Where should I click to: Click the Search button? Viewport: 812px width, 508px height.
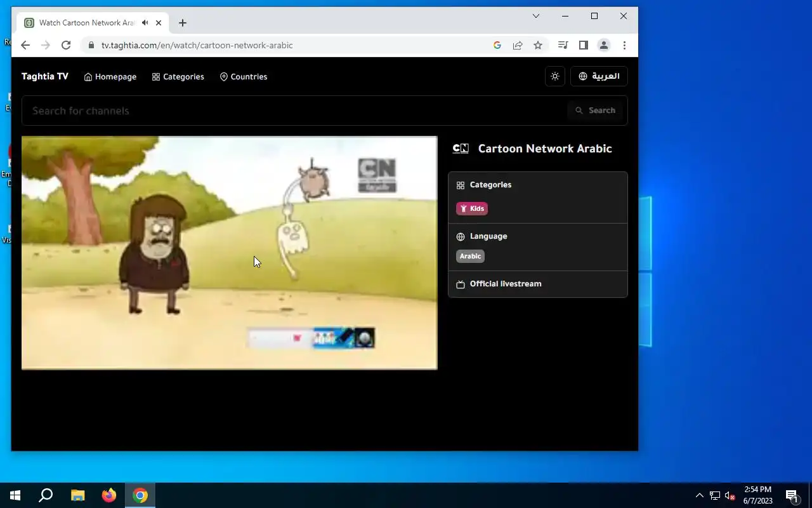click(595, 110)
